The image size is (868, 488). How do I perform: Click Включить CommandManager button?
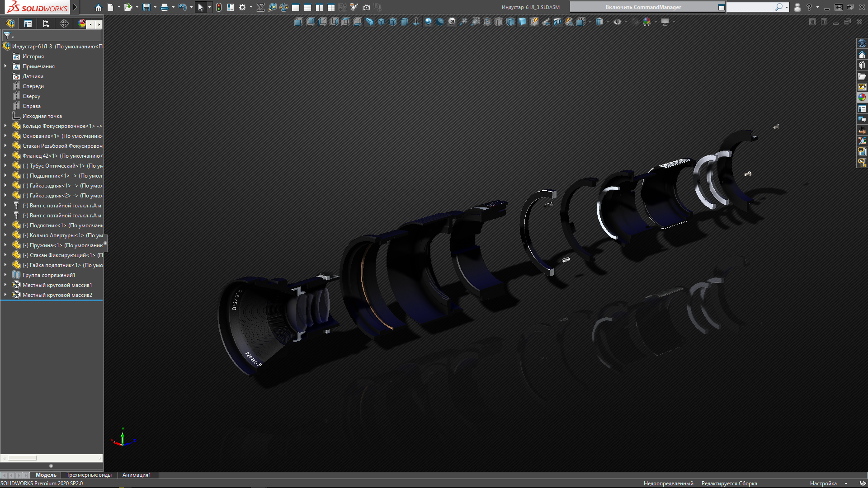coord(643,7)
